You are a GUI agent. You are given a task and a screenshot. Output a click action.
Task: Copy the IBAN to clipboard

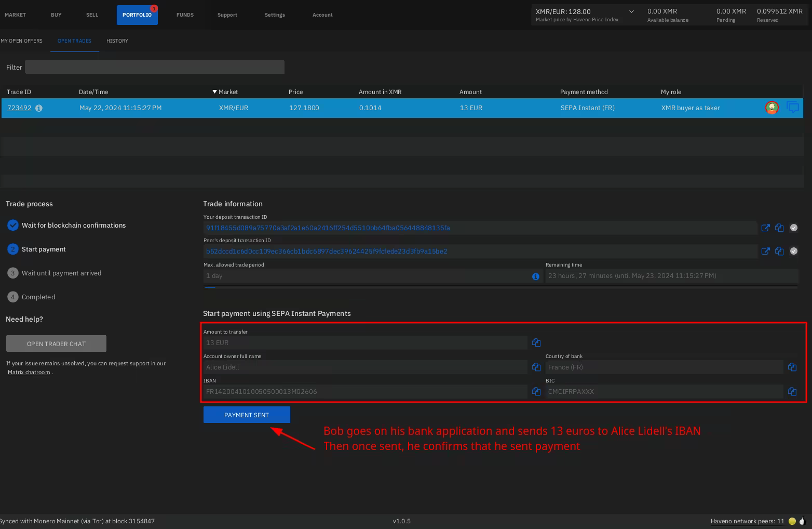(536, 391)
